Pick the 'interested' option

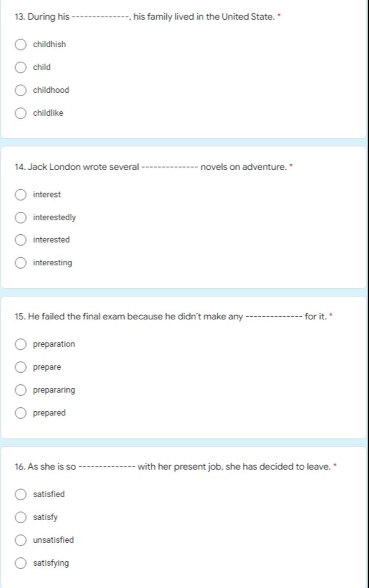click(21, 240)
